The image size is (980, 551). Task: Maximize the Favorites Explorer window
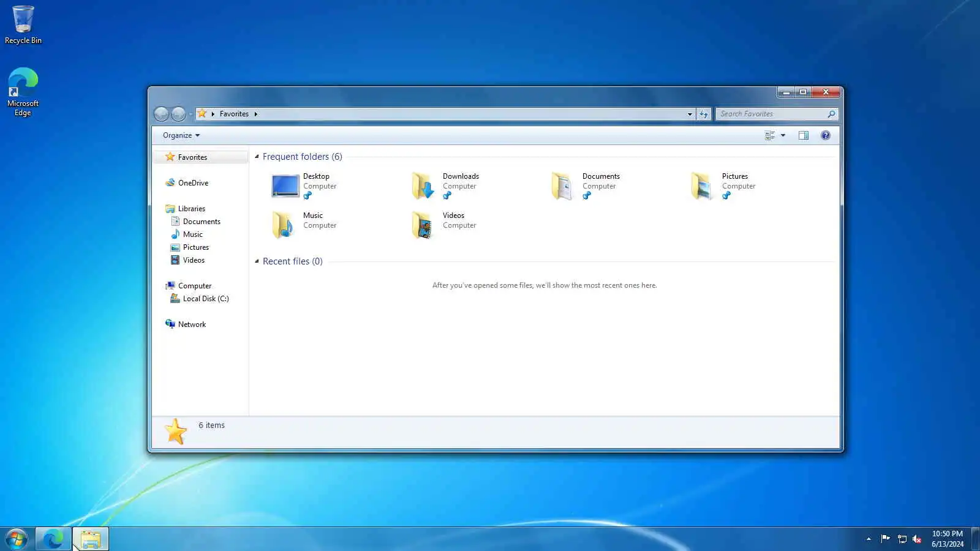tap(803, 92)
